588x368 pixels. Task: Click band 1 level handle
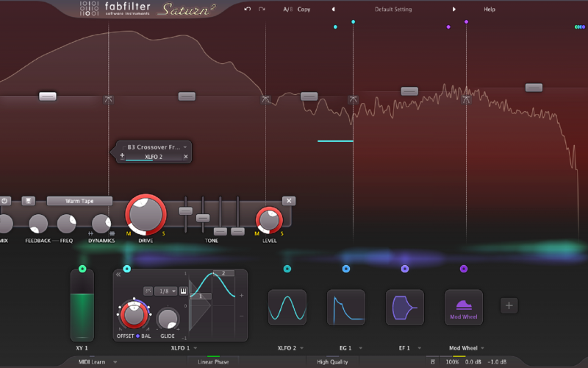coord(48,96)
